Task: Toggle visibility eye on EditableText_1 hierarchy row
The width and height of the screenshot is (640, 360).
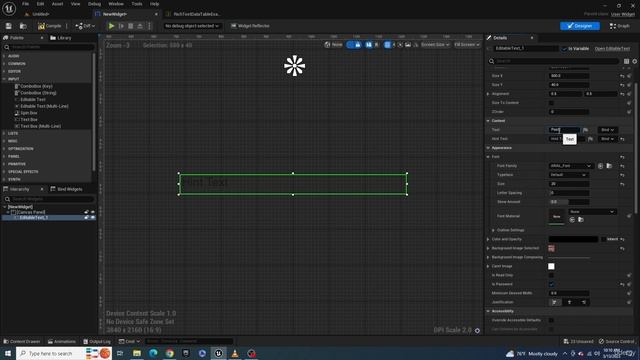Action: coord(93,218)
